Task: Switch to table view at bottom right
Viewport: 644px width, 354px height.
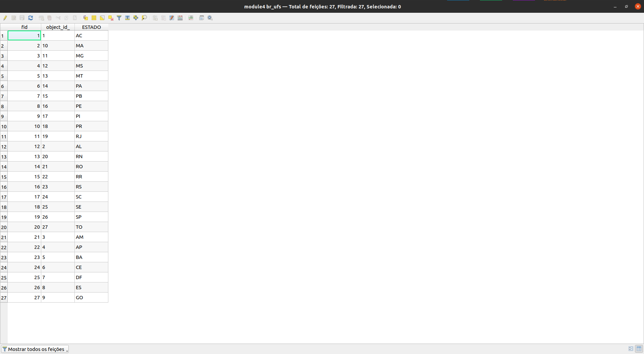Action: click(639, 349)
